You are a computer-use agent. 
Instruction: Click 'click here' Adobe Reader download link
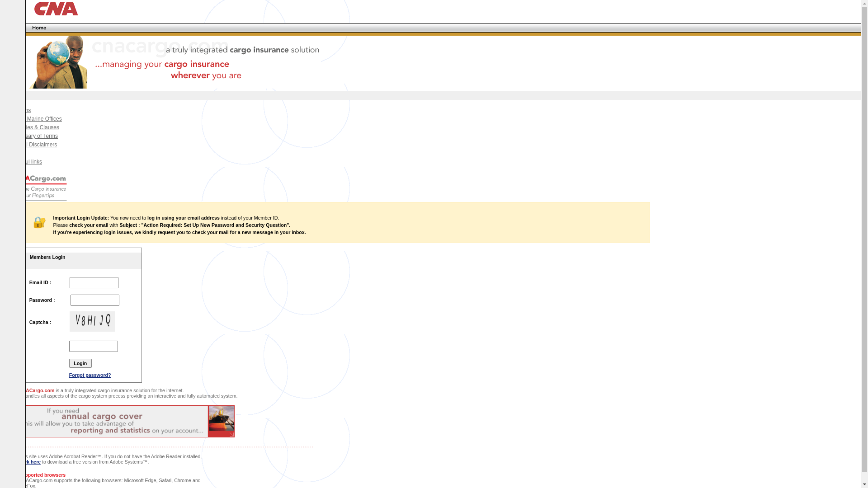coord(33,462)
